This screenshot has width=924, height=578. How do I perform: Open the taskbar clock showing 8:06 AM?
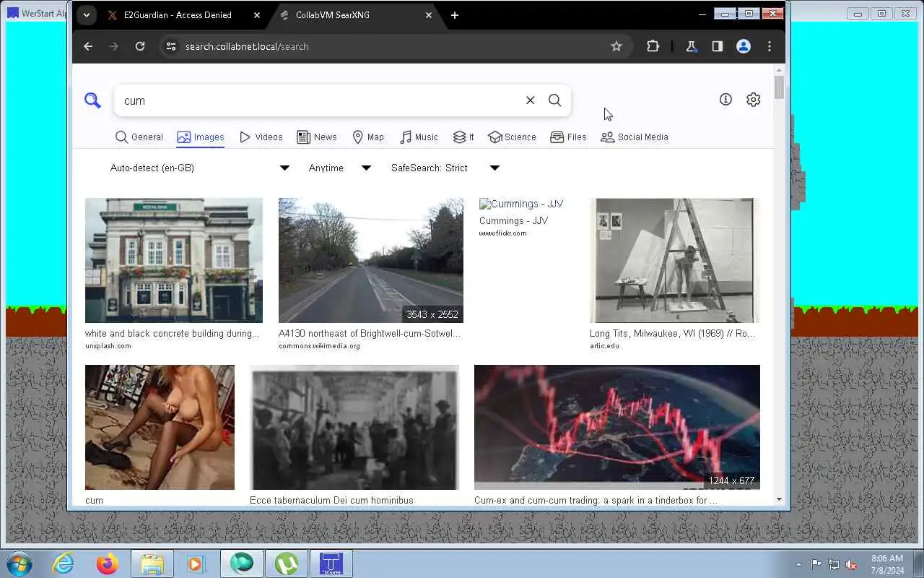(x=887, y=564)
